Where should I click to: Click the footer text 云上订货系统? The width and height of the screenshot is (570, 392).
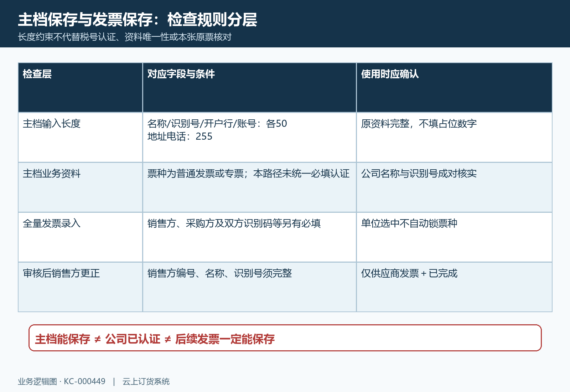146,382
